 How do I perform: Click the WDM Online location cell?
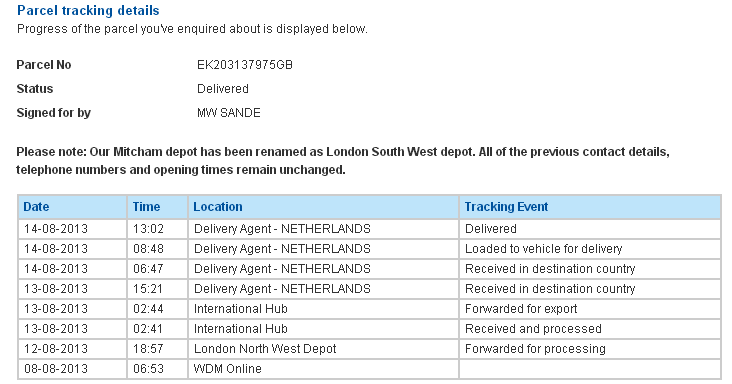324,369
